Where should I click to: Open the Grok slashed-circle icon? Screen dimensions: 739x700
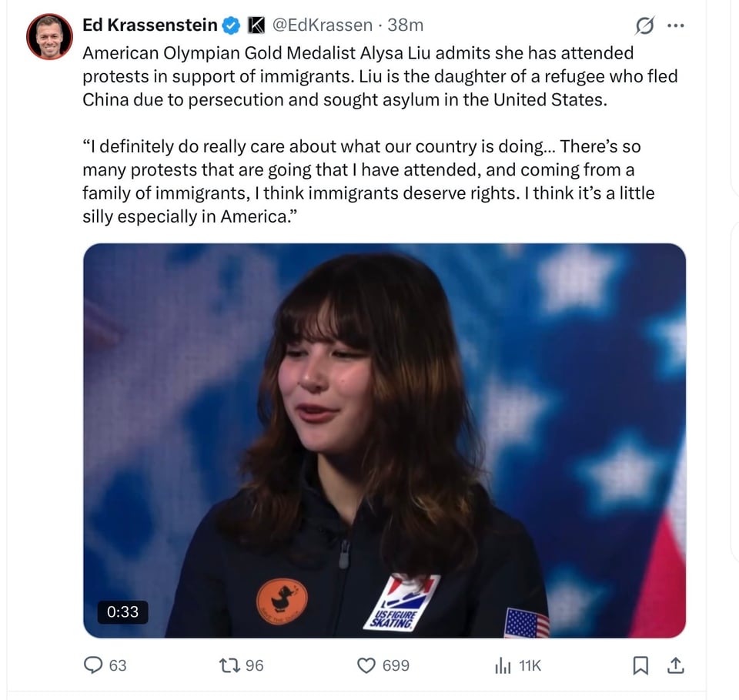click(643, 26)
